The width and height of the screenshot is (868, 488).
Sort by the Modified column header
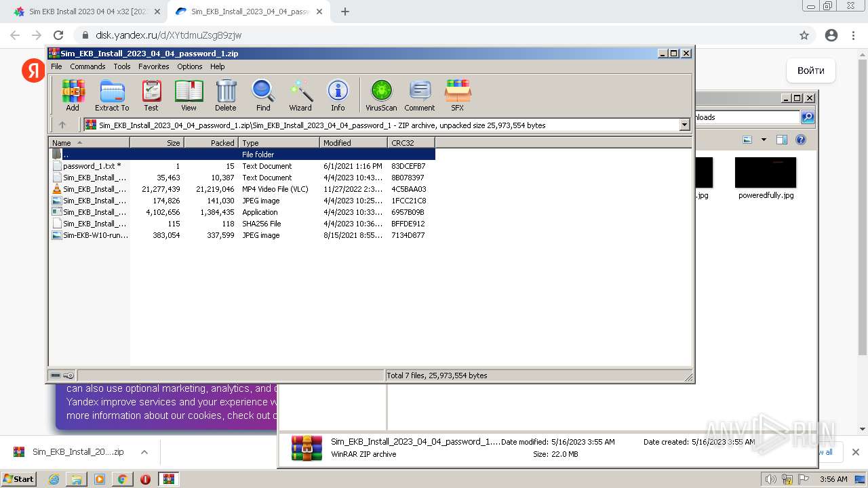[353, 143]
